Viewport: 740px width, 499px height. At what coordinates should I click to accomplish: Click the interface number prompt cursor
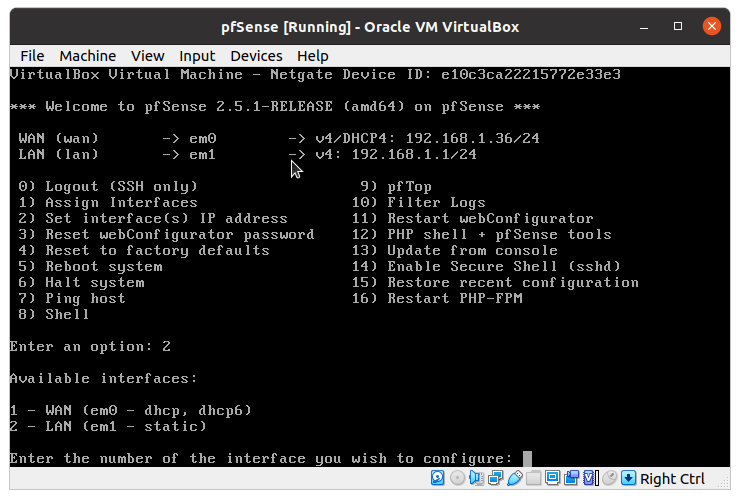527,458
